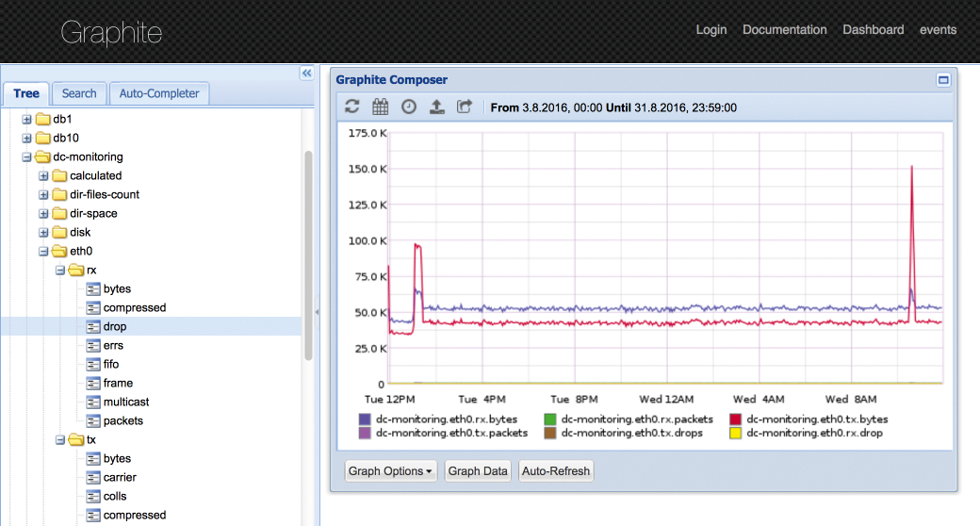Click the panel splitter collapse handle
Image resolution: width=980 pixels, height=526 pixels.
click(317, 311)
